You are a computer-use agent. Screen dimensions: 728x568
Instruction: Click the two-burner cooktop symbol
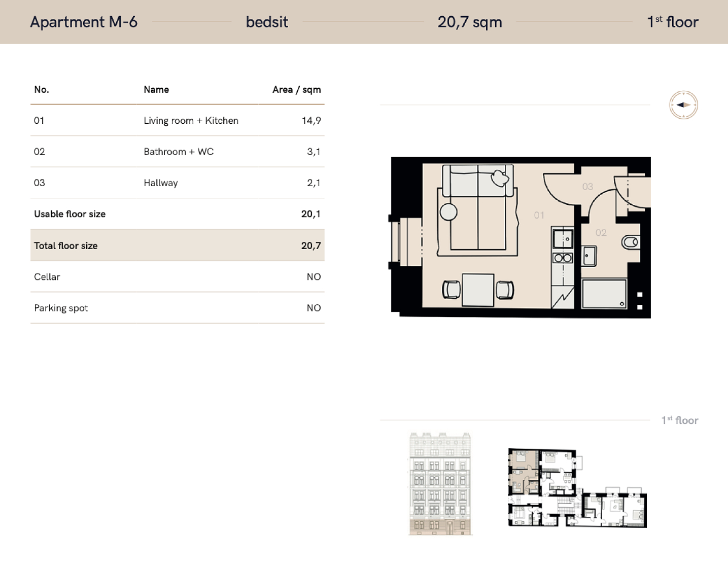tap(563, 258)
